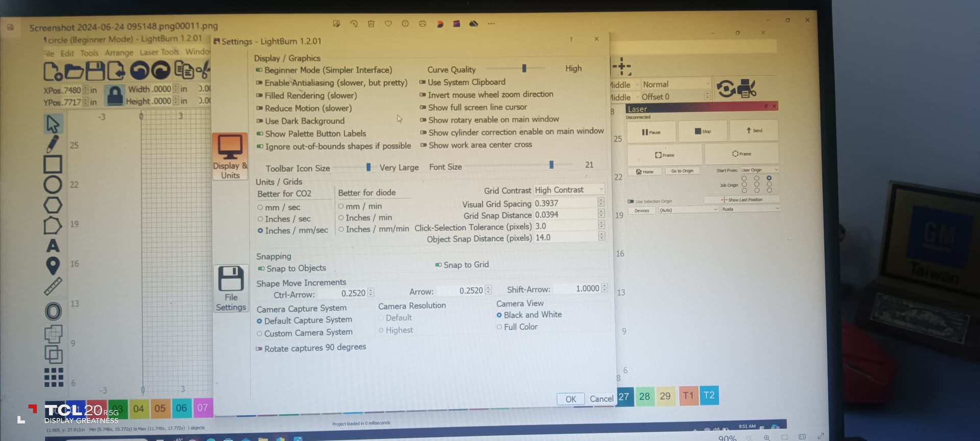Select Inches / sec radio option
Viewport: 980px width, 441px height.
pyautogui.click(x=260, y=219)
